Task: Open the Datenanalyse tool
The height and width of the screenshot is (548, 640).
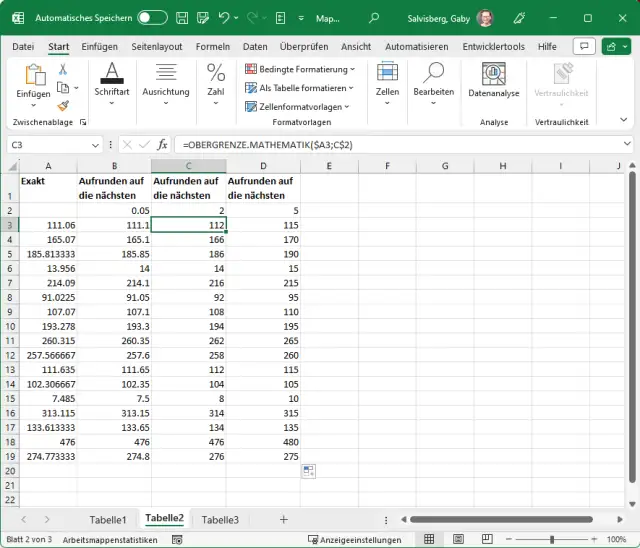Action: tap(493, 80)
